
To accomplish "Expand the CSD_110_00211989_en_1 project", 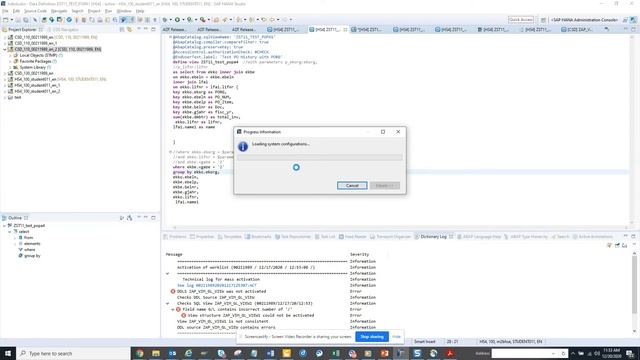I will [5, 43].
